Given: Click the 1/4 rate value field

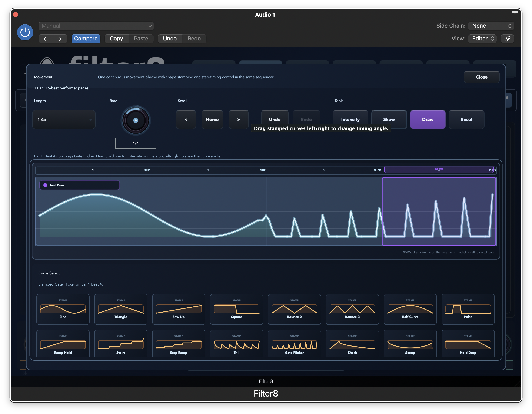Looking at the screenshot, I should coord(136,143).
